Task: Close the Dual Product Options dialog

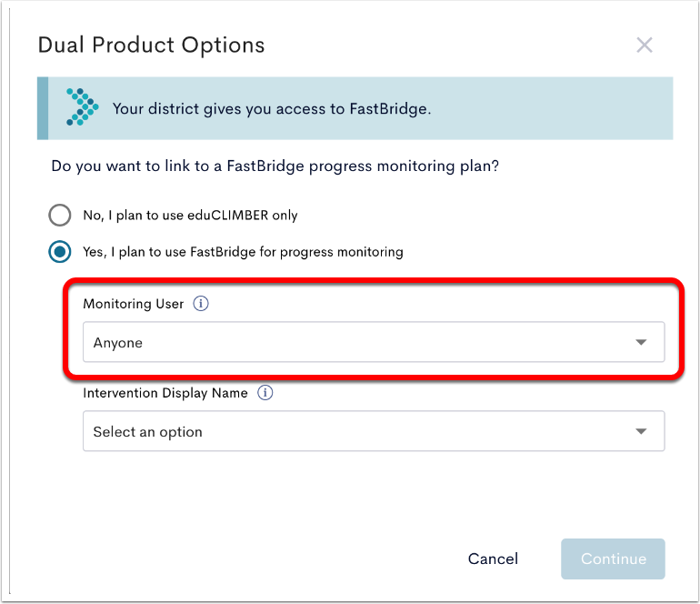Action: 645,45
